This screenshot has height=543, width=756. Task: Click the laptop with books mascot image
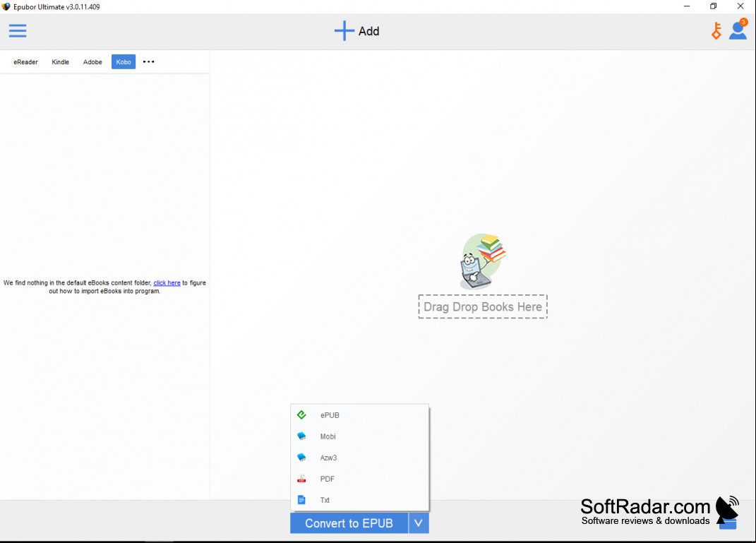483,261
